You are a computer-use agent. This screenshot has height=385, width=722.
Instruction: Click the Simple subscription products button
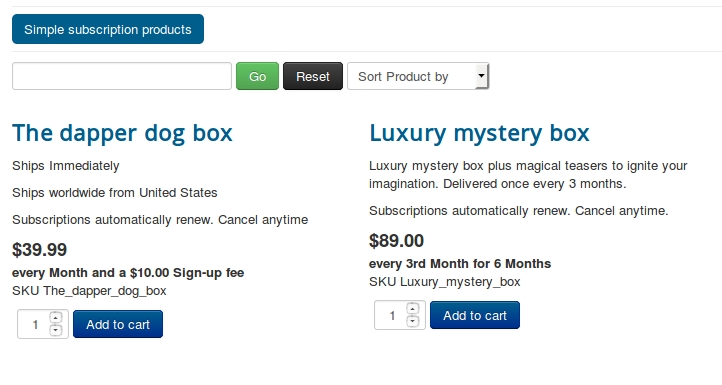[x=108, y=29]
